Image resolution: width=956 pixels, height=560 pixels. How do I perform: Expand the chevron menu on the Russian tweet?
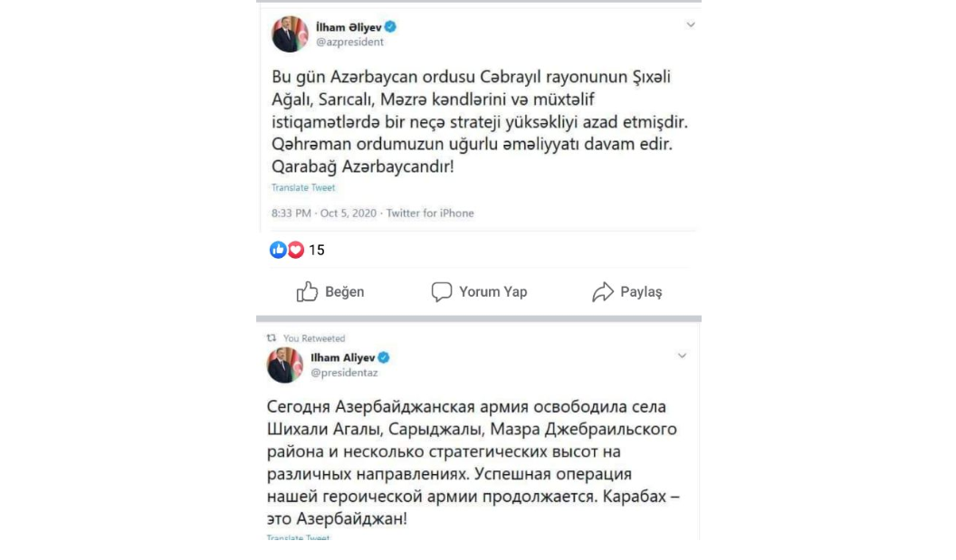point(683,356)
